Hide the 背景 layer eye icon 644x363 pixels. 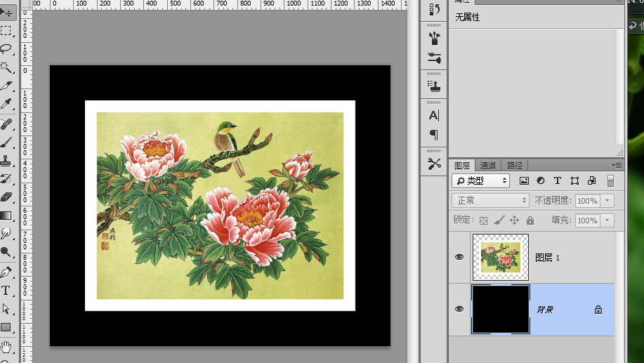point(459,309)
